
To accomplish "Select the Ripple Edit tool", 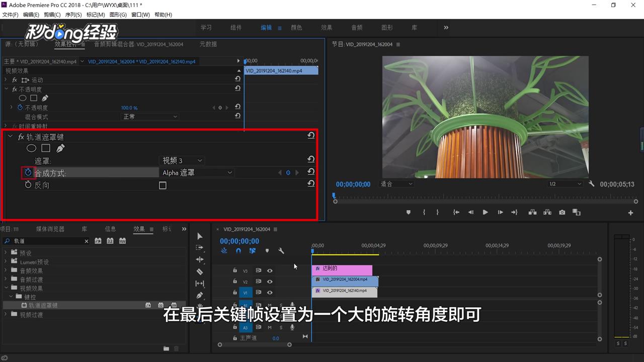I will pos(200,259).
